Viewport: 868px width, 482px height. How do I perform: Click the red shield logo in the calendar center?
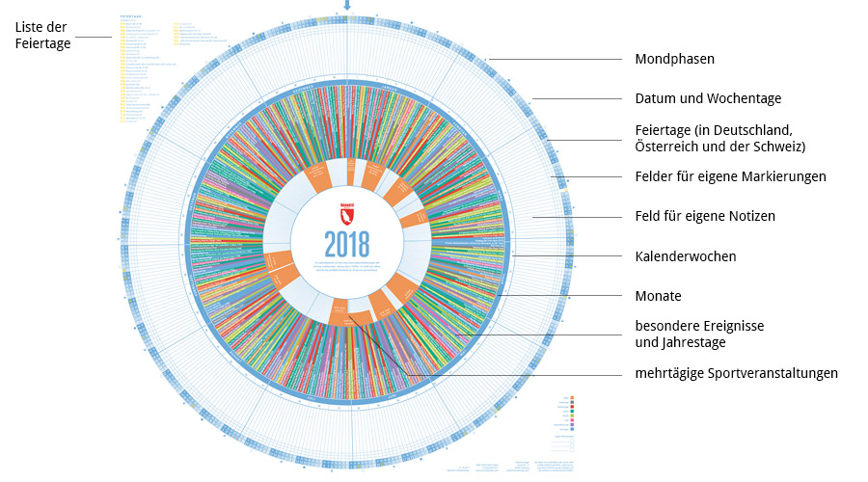pyautogui.click(x=346, y=214)
